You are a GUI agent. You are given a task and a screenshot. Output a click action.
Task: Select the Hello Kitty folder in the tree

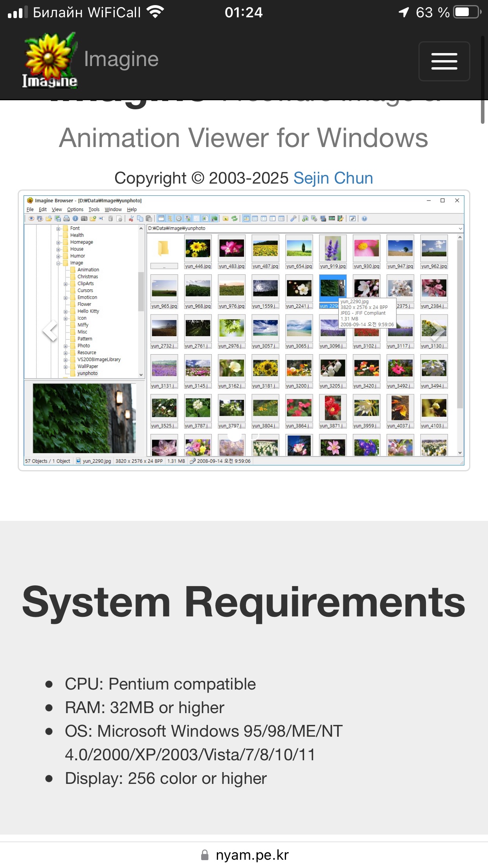(88, 311)
